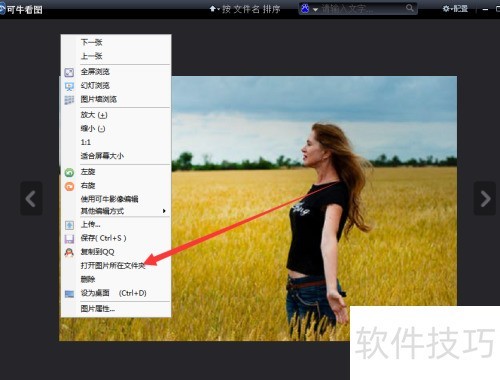Image resolution: width=500 pixels, height=380 pixels.
Task: Click the fullscreen browse icon in menu
Action: [69, 72]
